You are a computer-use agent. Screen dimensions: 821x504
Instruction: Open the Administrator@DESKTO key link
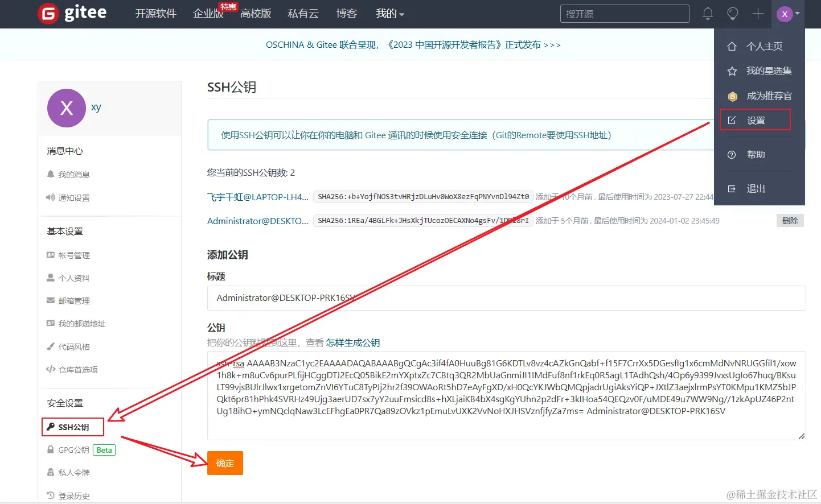tap(258, 221)
